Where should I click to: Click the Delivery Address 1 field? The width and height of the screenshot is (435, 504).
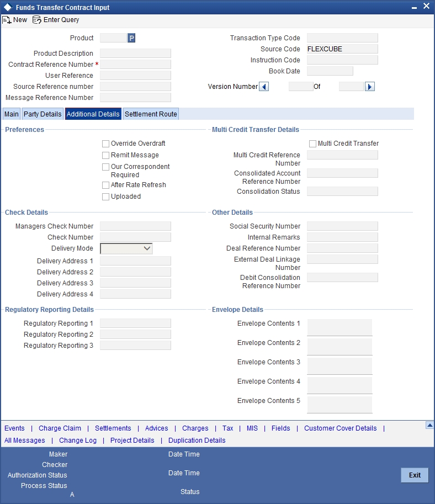pos(135,261)
